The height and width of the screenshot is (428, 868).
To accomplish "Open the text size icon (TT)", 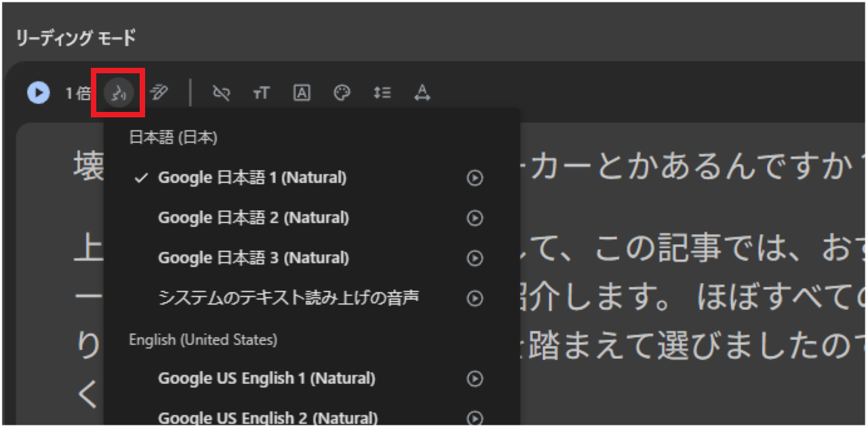I will click(262, 93).
